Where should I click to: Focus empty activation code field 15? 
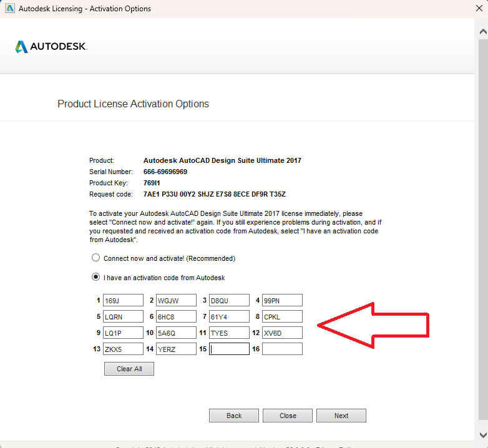(229, 349)
